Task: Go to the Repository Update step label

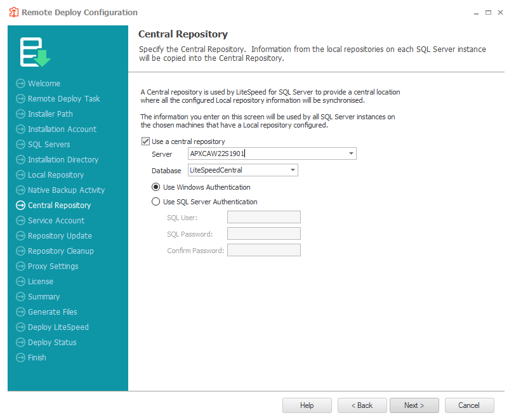Action: click(60, 236)
